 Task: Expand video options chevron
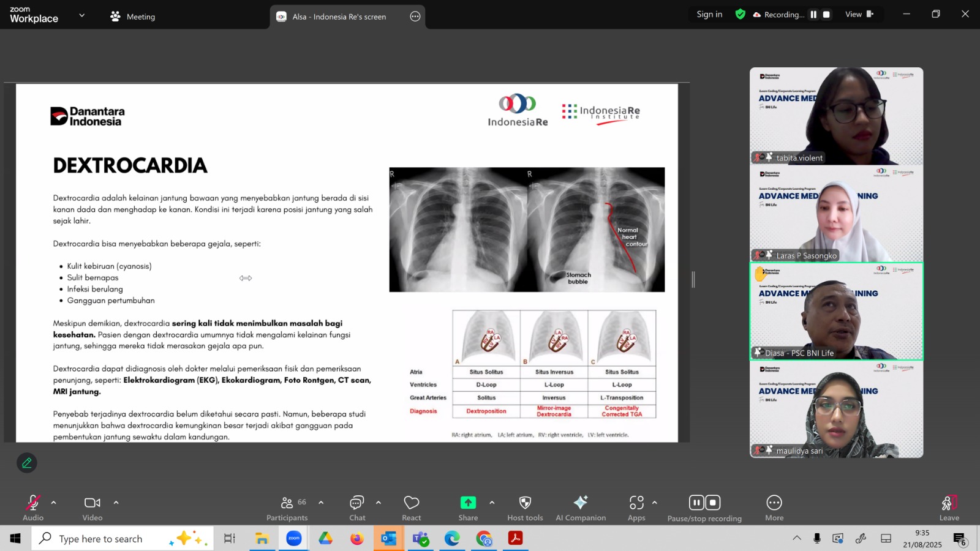pyautogui.click(x=116, y=503)
